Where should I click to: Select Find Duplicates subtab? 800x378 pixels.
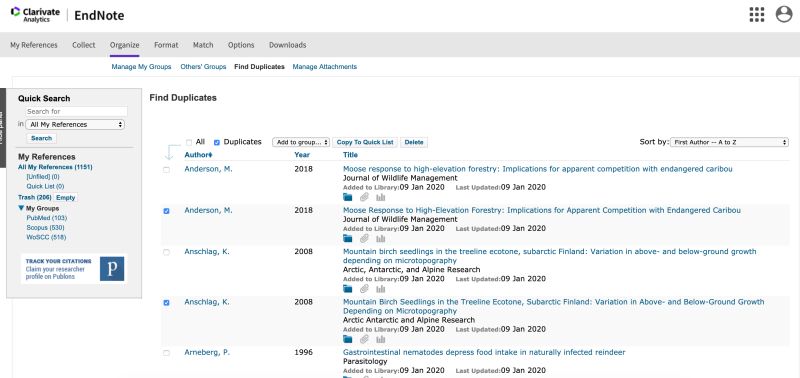[259, 67]
